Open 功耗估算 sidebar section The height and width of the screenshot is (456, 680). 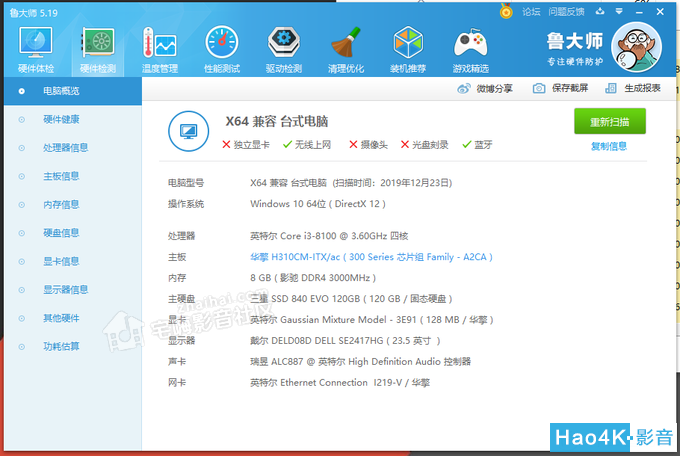click(x=73, y=347)
